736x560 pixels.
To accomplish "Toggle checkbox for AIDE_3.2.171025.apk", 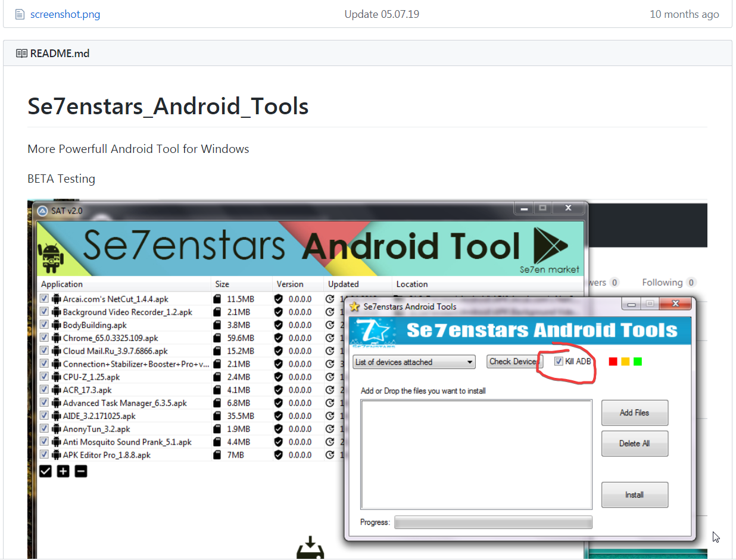I will (x=44, y=415).
